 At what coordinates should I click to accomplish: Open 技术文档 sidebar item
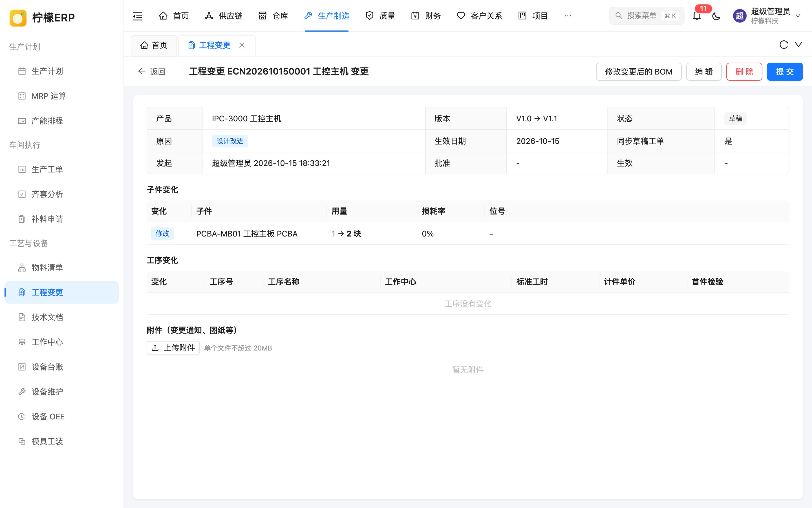[x=62, y=317]
